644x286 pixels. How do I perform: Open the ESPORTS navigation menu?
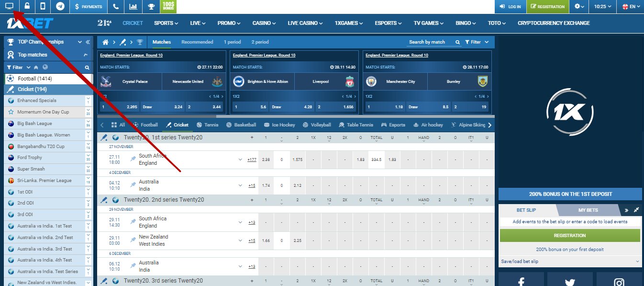[388, 23]
